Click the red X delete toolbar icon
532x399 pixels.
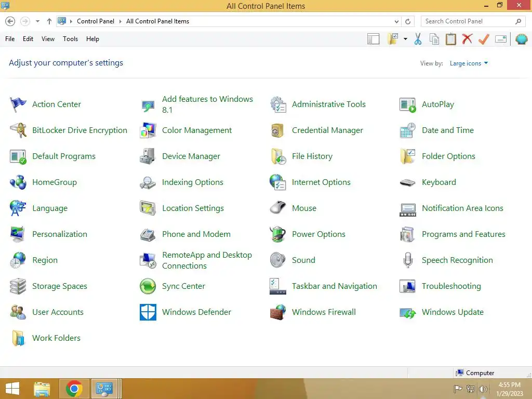point(467,38)
